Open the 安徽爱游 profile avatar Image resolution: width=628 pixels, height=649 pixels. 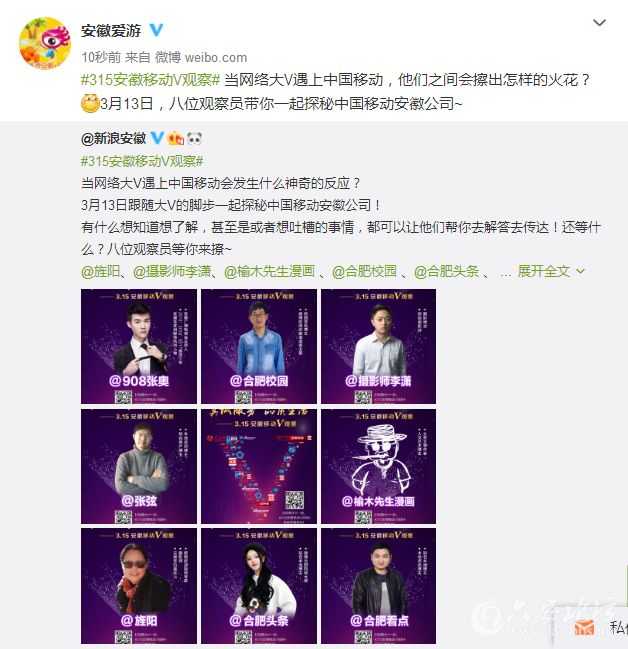(x=45, y=43)
